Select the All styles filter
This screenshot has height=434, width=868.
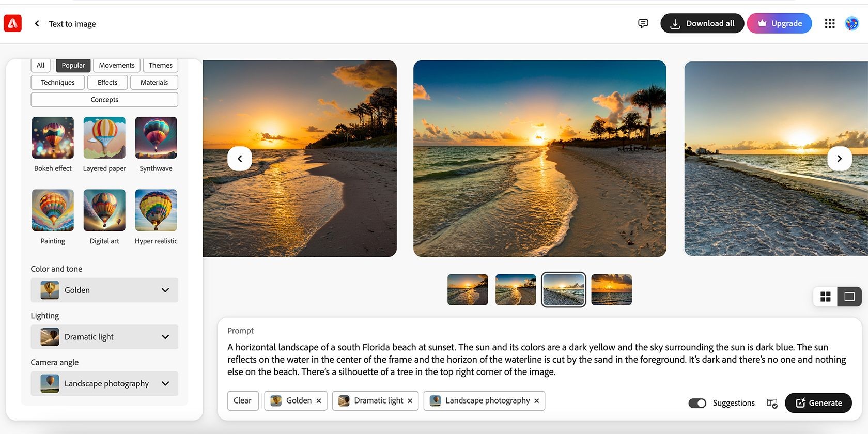click(40, 65)
